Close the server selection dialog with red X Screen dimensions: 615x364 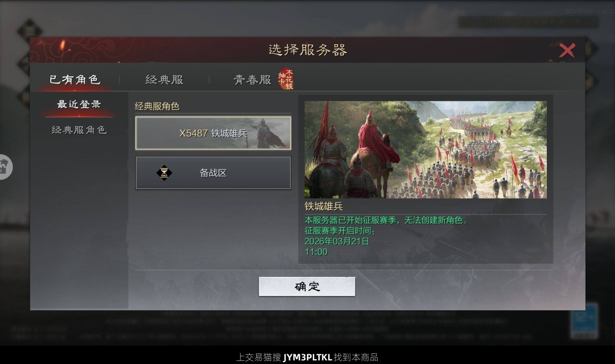tap(567, 50)
